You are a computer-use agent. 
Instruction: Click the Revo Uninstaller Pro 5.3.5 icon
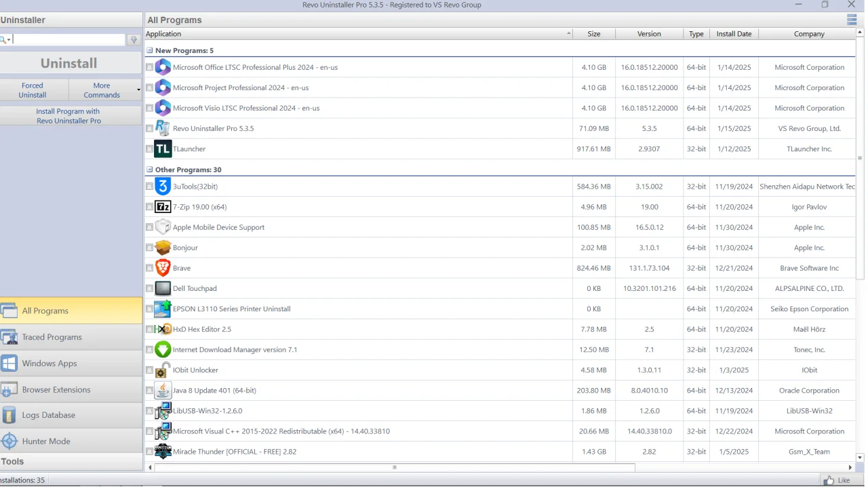tap(163, 128)
